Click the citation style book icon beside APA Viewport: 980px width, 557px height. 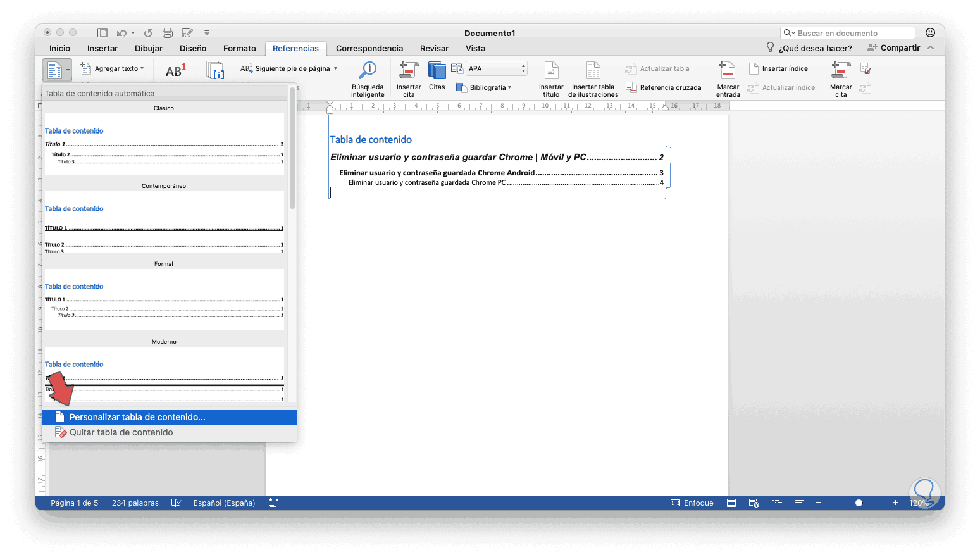(x=457, y=68)
